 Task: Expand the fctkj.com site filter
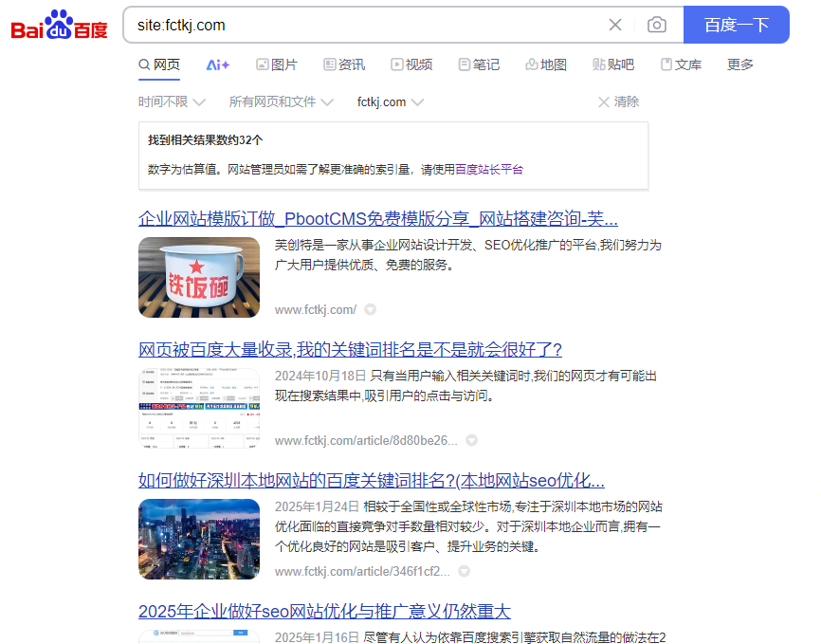(390, 101)
